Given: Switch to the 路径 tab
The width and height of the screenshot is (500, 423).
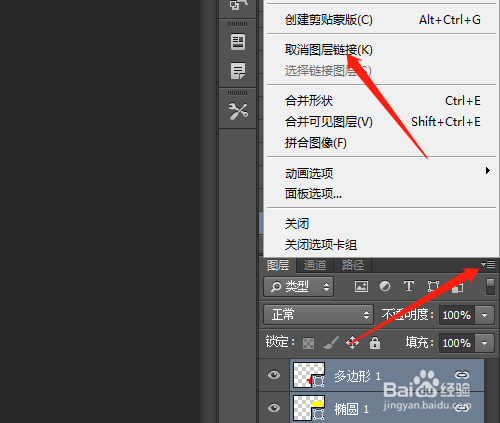Looking at the screenshot, I should tap(353, 265).
